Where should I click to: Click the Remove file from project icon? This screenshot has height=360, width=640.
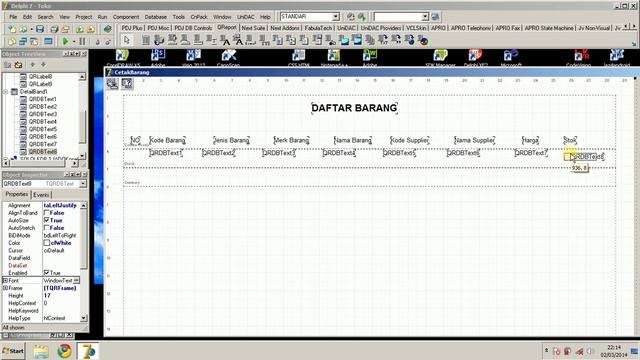(x=91, y=29)
